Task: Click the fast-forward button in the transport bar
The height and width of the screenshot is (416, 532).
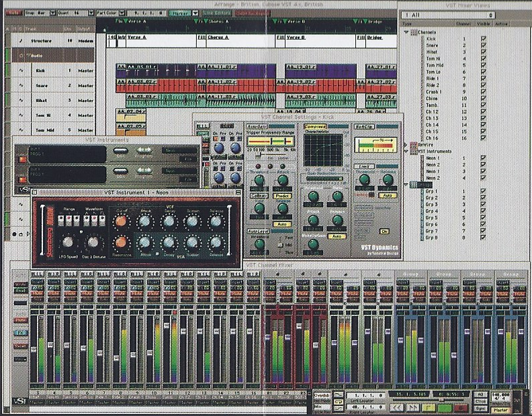Action: coord(413,407)
